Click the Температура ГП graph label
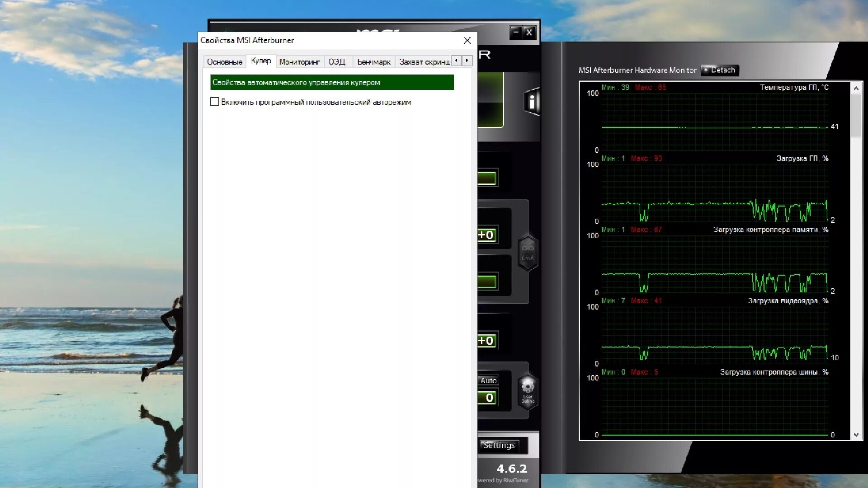The height and width of the screenshot is (488, 868). pos(794,87)
